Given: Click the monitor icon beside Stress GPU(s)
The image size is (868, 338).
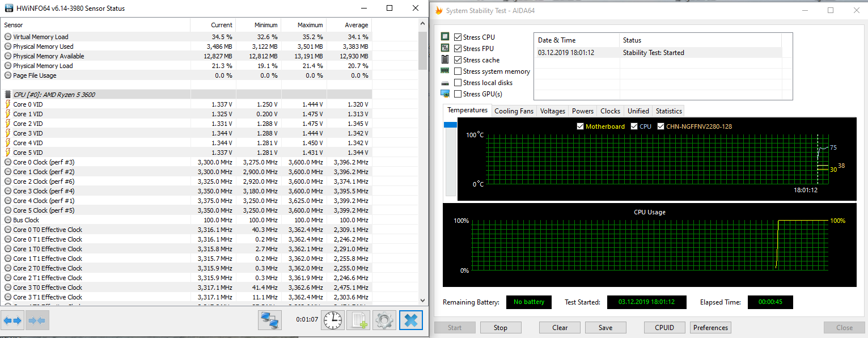Looking at the screenshot, I should click(x=445, y=94).
